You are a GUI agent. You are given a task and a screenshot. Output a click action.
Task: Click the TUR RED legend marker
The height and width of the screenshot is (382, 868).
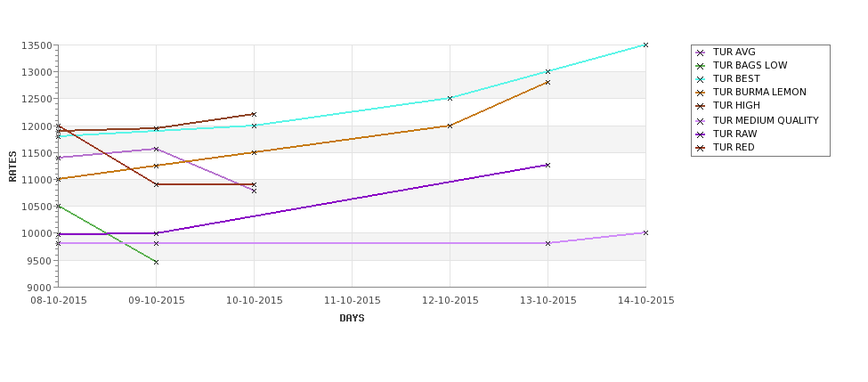click(701, 147)
